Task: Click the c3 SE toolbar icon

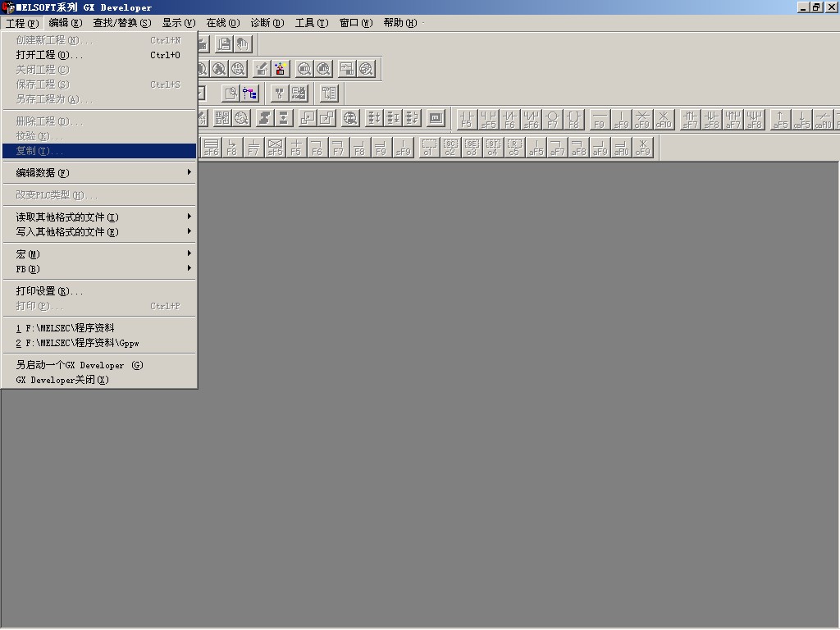Action: (471, 148)
